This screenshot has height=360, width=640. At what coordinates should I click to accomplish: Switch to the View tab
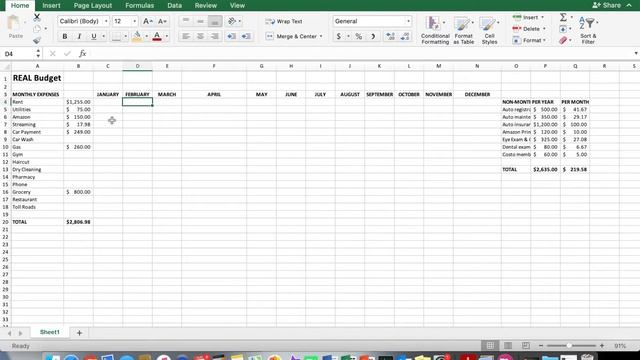(x=237, y=5)
